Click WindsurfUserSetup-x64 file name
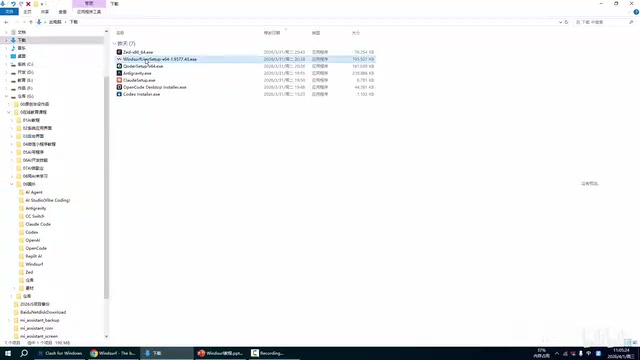The image size is (640, 360). pyautogui.click(x=160, y=59)
